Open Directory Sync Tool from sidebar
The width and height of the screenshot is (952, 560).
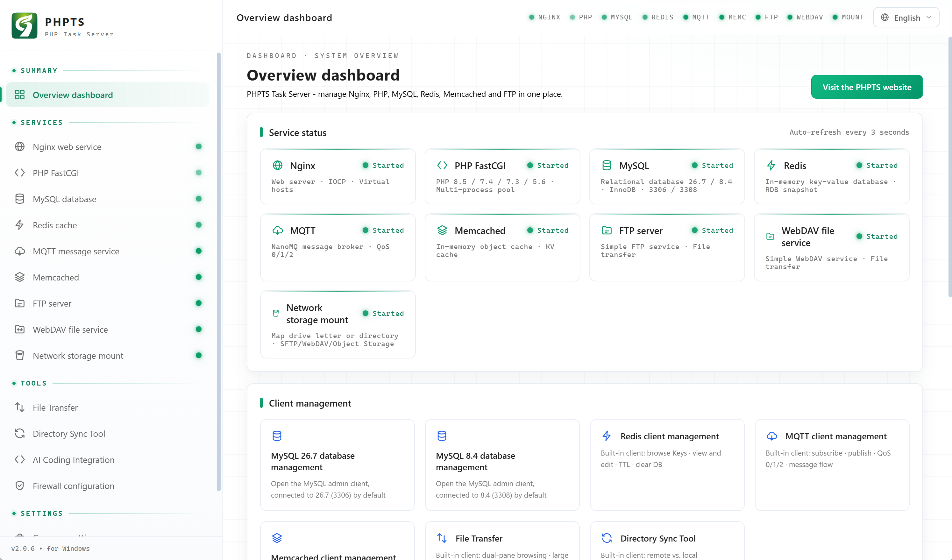pyautogui.click(x=108, y=434)
